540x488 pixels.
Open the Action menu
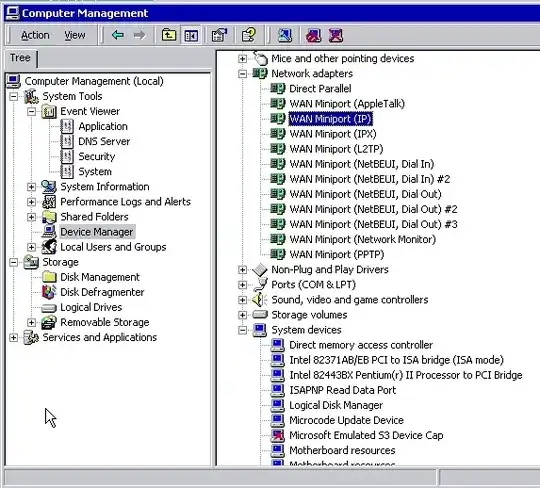coord(35,35)
